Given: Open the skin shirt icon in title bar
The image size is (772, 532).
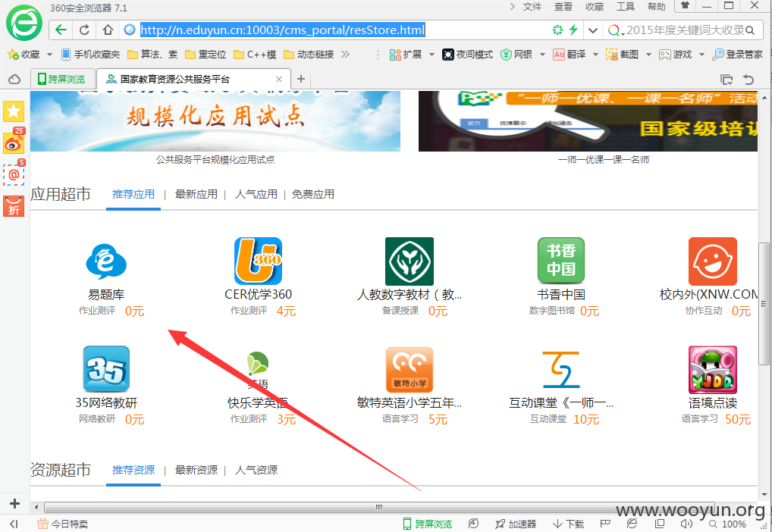Looking at the screenshot, I should [685, 6].
